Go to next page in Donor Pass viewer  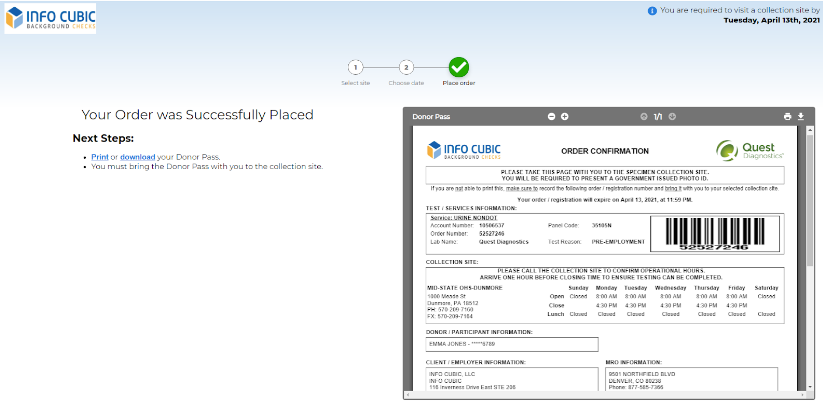[x=672, y=116]
